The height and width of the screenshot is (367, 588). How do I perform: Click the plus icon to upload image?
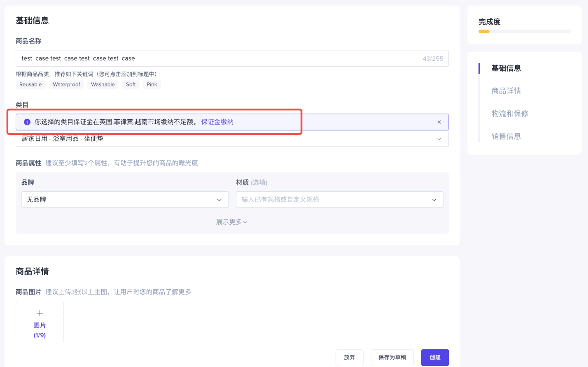coord(40,314)
